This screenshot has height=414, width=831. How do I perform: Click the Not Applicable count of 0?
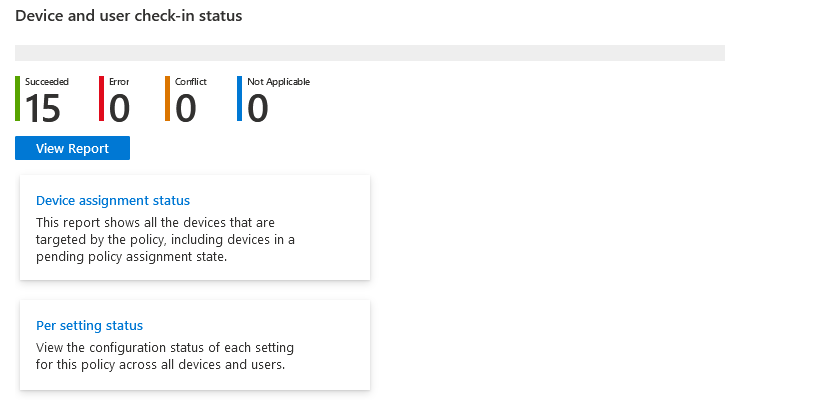click(258, 108)
